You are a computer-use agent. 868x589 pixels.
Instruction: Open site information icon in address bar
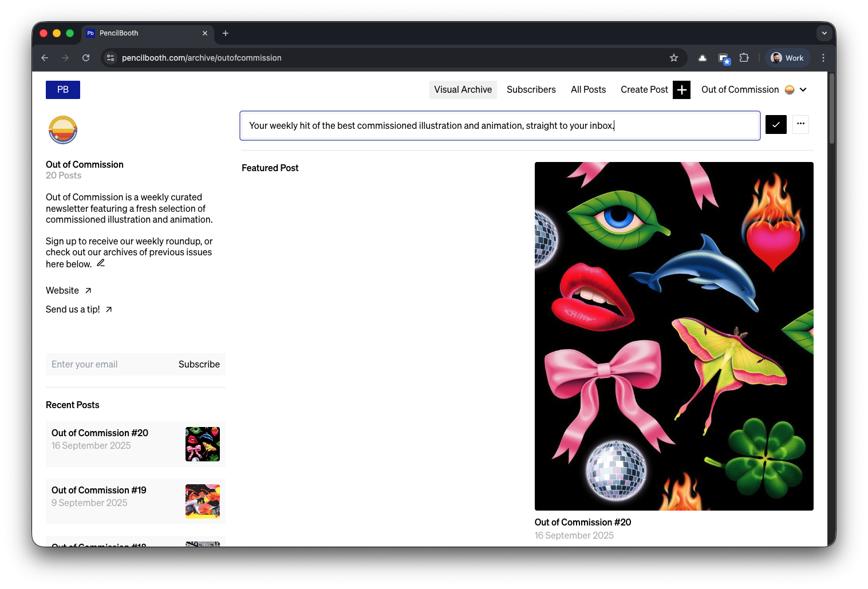click(x=111, y=58)
